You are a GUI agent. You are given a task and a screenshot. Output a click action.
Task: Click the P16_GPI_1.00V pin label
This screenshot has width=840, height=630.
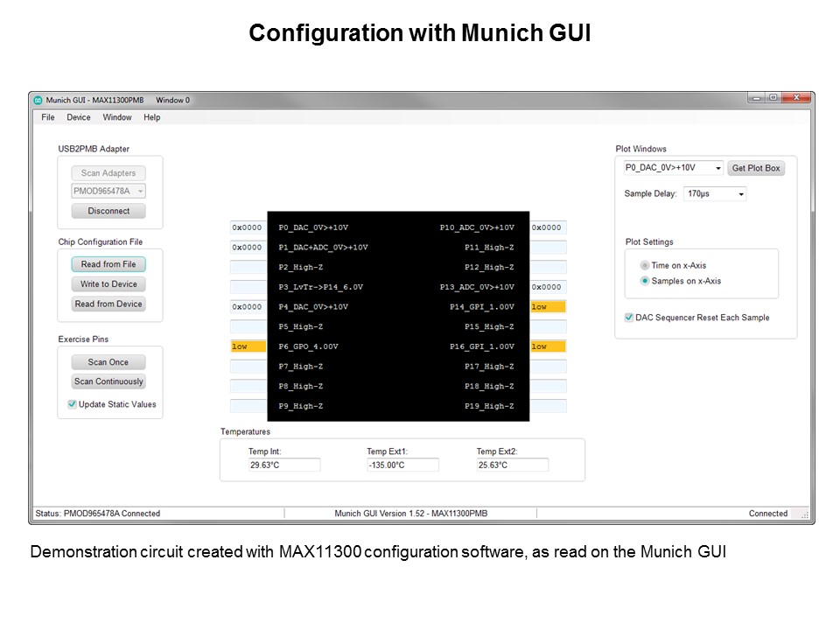click(481, 346)
